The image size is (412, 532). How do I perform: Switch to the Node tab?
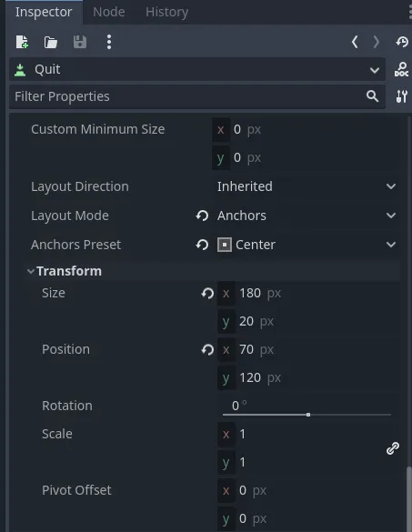109,12
